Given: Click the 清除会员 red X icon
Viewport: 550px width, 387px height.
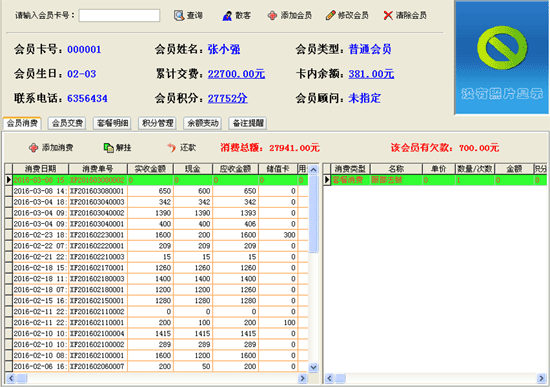Looking at the screenshot, I should [x=388, y=15].
